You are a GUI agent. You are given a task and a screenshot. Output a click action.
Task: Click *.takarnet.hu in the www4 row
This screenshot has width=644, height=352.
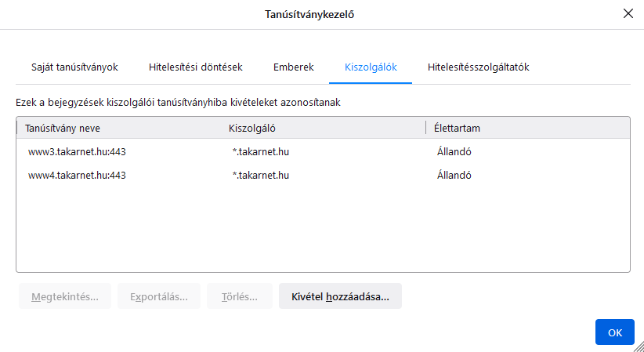tap(261, 176)
